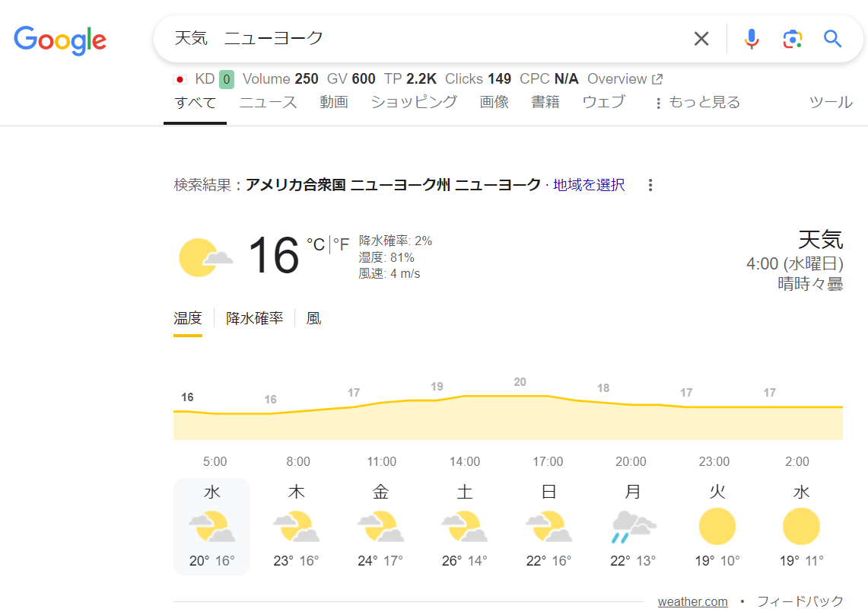The width and height of the screenshot is (868, 612).
Task: Clear the search query with X icon
Action: tap(701, 39)
